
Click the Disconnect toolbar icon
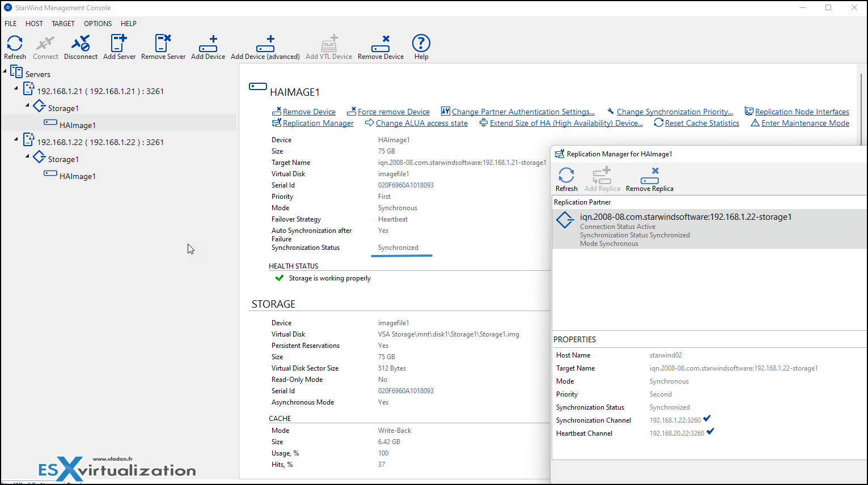tap(81, 44)
